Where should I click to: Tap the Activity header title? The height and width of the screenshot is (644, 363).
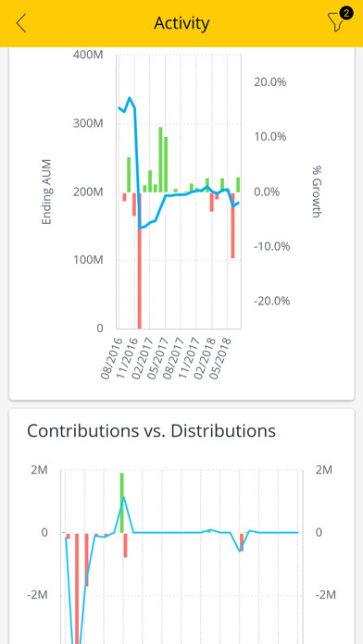point(181,23)
